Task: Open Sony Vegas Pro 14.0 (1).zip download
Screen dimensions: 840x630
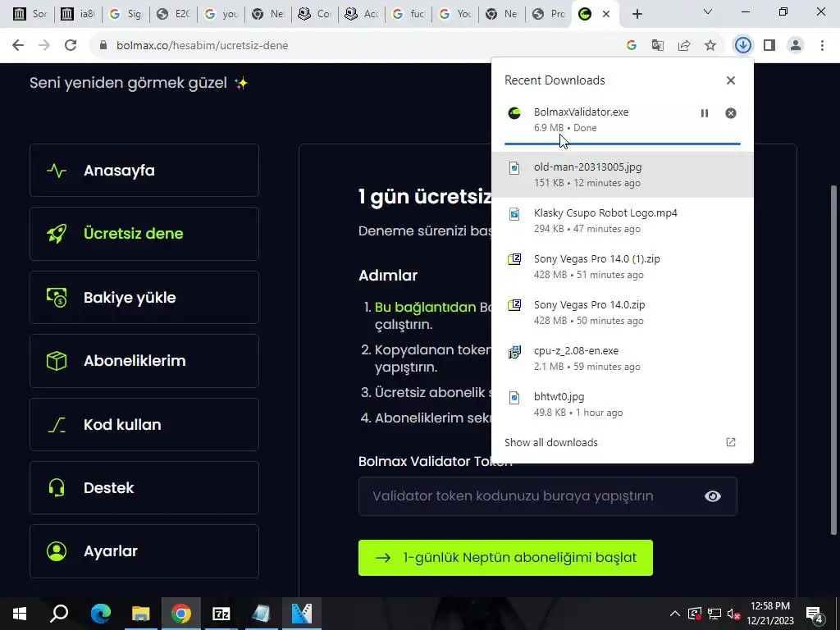Action: click(x=622, y=267)
